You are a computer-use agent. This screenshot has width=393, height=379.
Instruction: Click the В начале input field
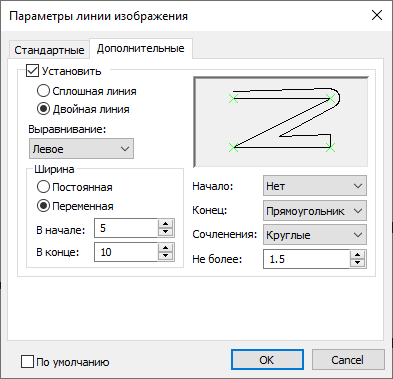126,228
